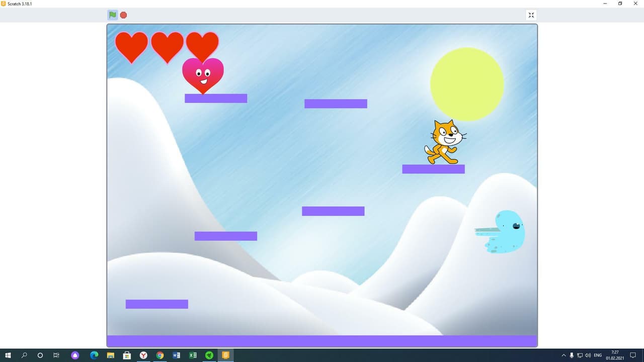
Task: Open the Windows Start menu
Action: [8, 355]
